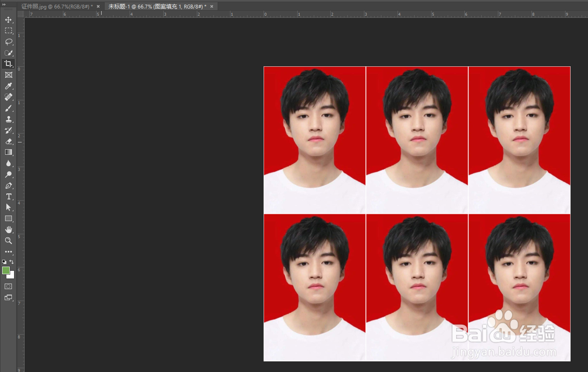The height and width of the screenshot is (372, 588).
Task: Select the Brush tool
Action: tap(9, 108)
